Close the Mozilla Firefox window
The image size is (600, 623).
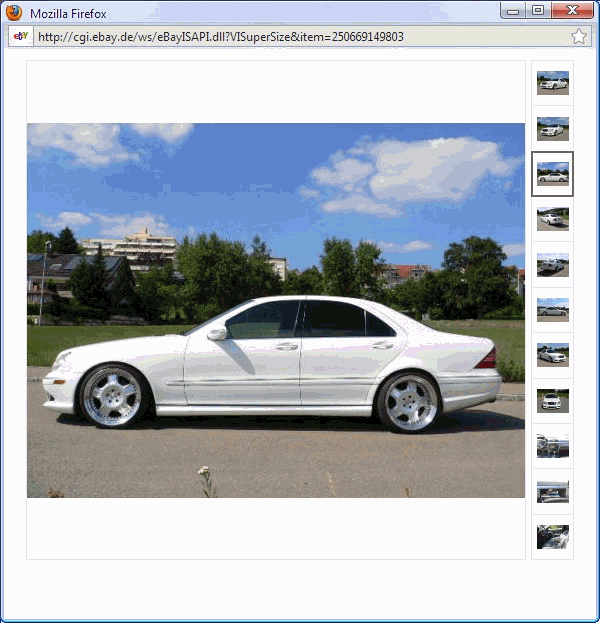[573, 11]
